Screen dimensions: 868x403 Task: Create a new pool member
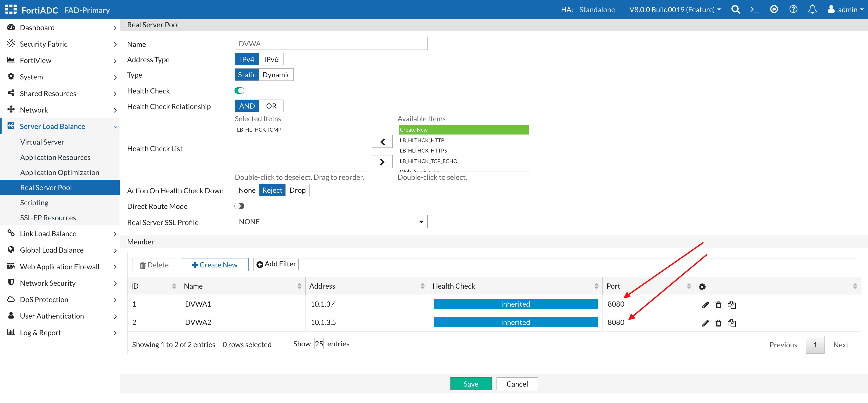(x=215, y=265)
